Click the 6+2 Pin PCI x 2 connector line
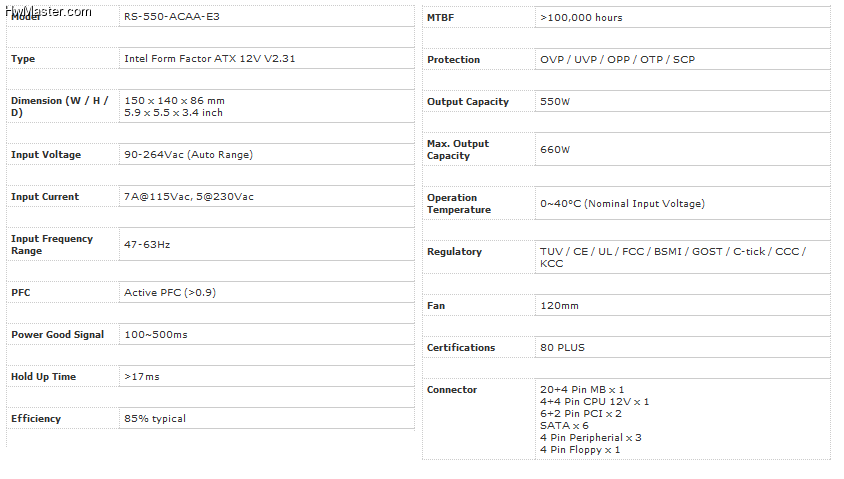Image resolution: width=844 pixels, height=479 pixels. pyautogui.click(x=581, y=413)
